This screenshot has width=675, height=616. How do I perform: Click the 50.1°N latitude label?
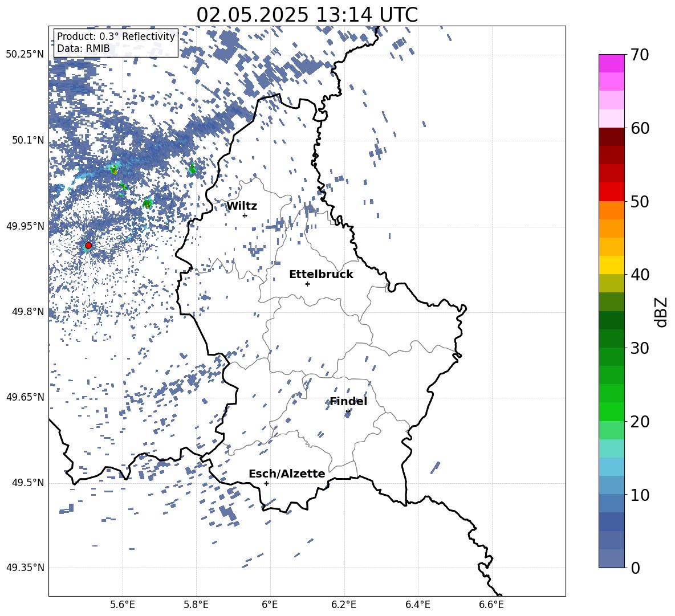click(x=28, y=141)
